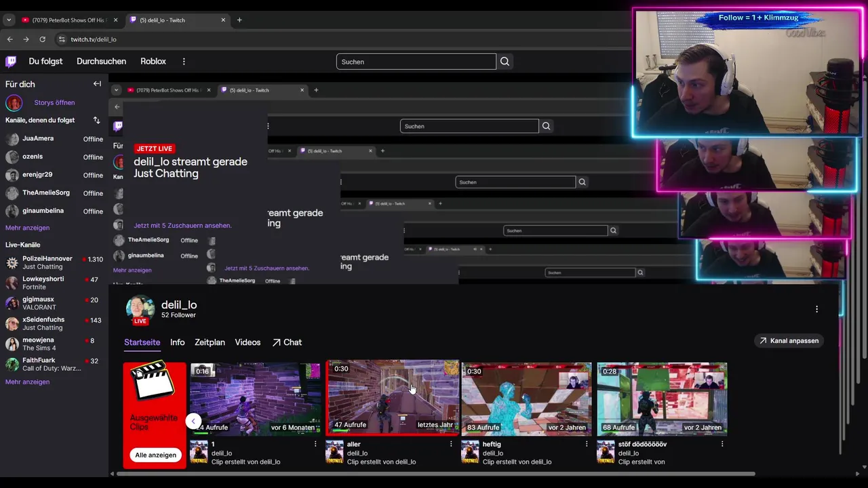Click "Jetzt mit 5 Zuschauern ansehen" link
This screenshot has height=488, width=868.
point(182,226)
